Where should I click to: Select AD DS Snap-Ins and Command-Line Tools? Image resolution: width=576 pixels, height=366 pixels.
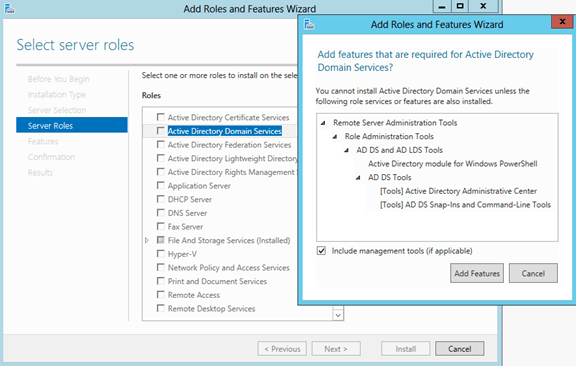465,205
